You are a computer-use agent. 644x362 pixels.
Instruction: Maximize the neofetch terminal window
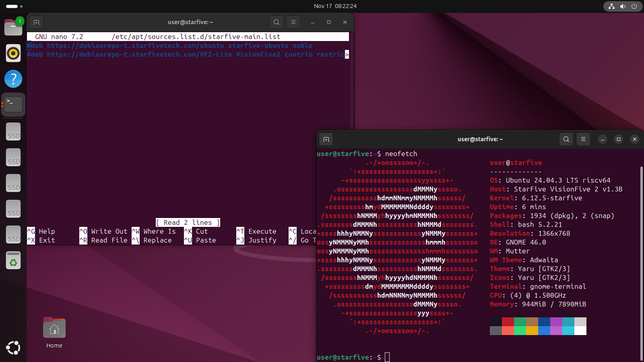click(618, 139)
